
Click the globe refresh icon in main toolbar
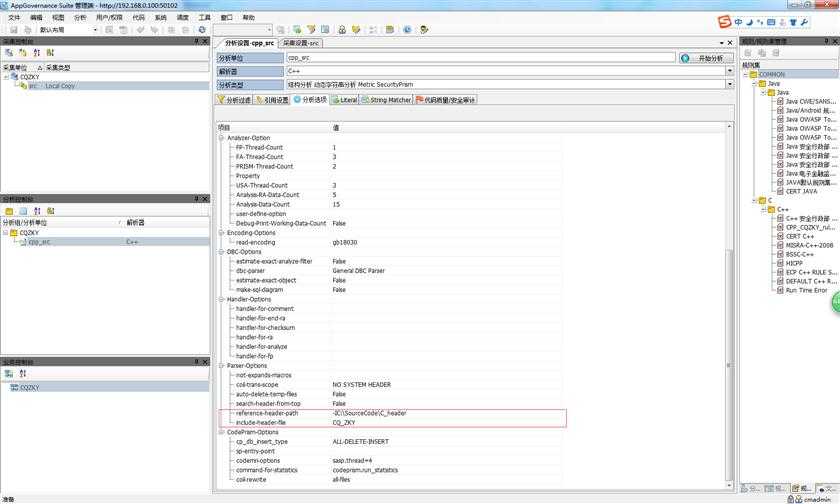202,30
